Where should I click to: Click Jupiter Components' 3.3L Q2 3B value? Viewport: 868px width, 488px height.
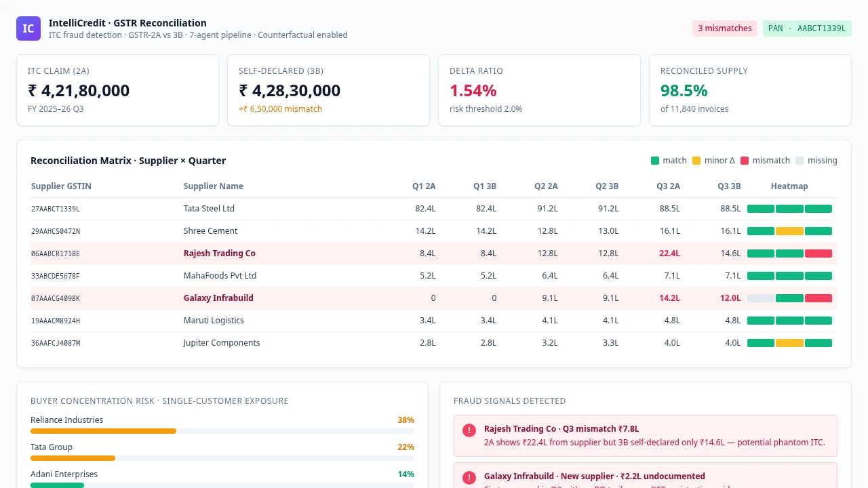coord(610,343)
